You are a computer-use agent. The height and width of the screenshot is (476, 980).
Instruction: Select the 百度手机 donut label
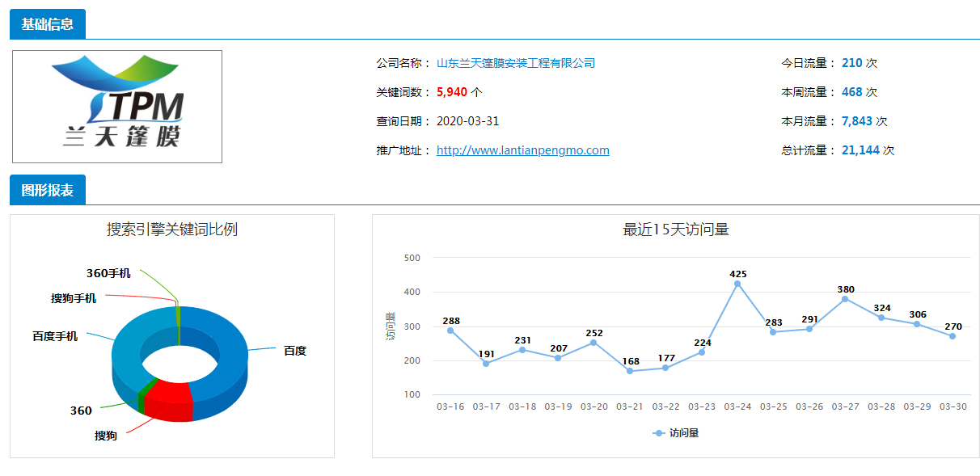tap(55, 336)
